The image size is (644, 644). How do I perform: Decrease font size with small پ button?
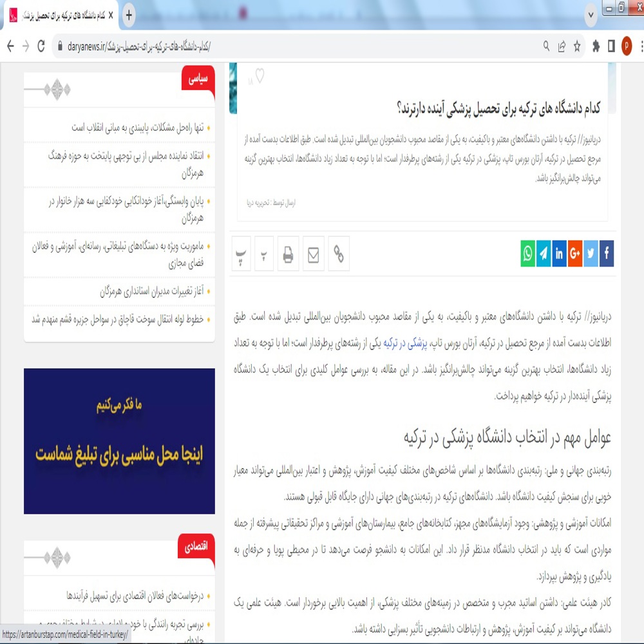264,254
